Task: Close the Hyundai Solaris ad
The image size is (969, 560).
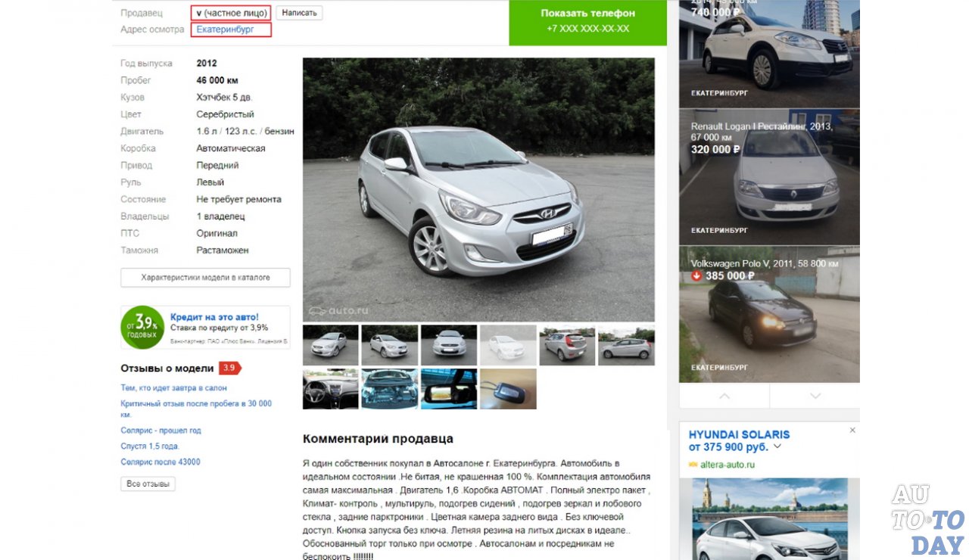Action: (x=852, y=430)
